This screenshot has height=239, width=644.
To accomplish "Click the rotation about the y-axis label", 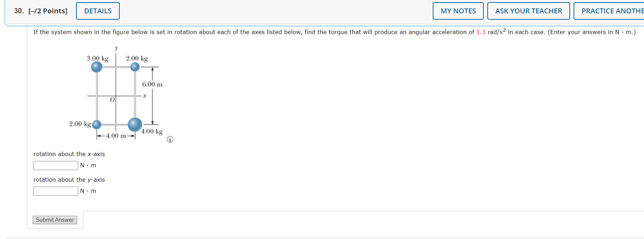I will 69,180.
